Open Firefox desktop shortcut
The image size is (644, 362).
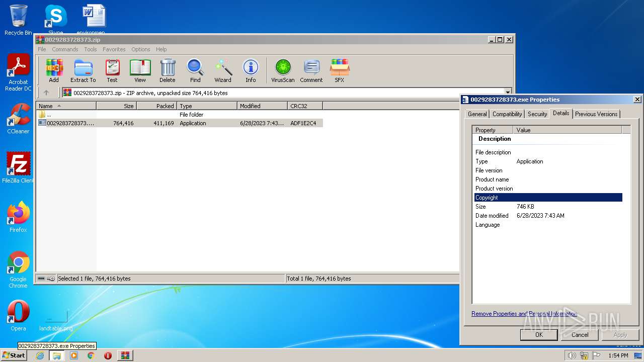point(18,217)
